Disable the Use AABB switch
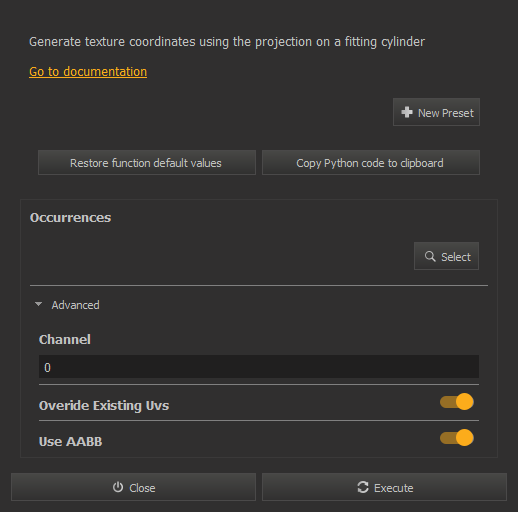 (457, 438)
